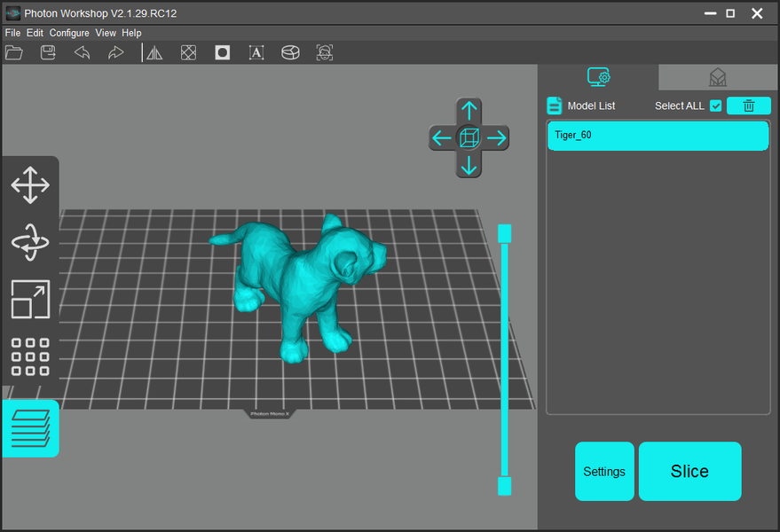Select the Punch hole tool icon
This screenshot has height=532, width=780.
(223, 52)
